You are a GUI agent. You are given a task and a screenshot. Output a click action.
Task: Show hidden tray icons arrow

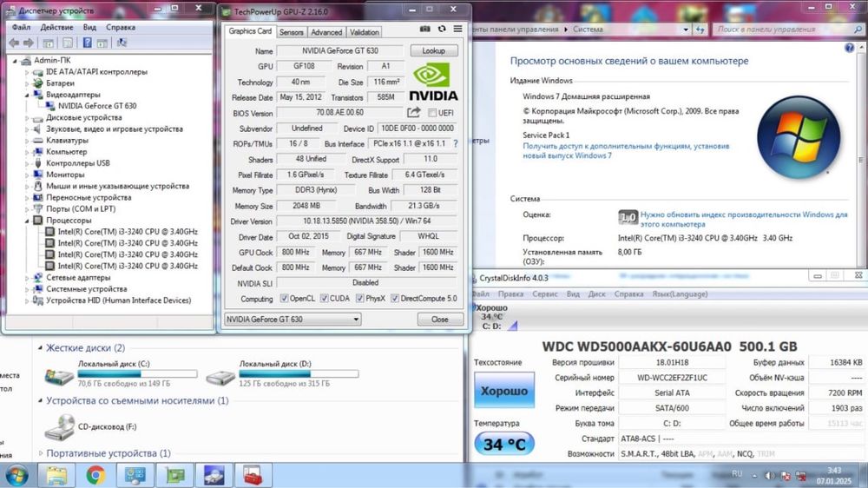pyautogui.click(x=754, y=476)
